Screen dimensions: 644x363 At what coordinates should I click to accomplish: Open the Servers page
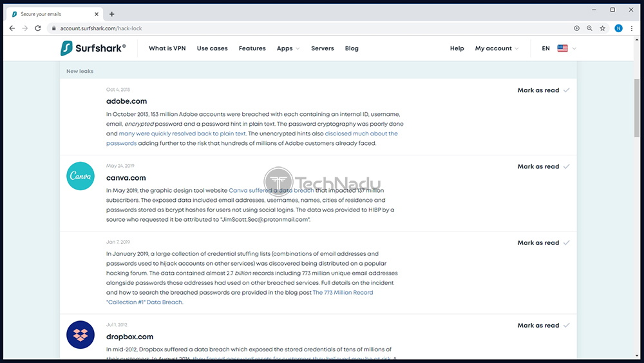pos(323,48)
